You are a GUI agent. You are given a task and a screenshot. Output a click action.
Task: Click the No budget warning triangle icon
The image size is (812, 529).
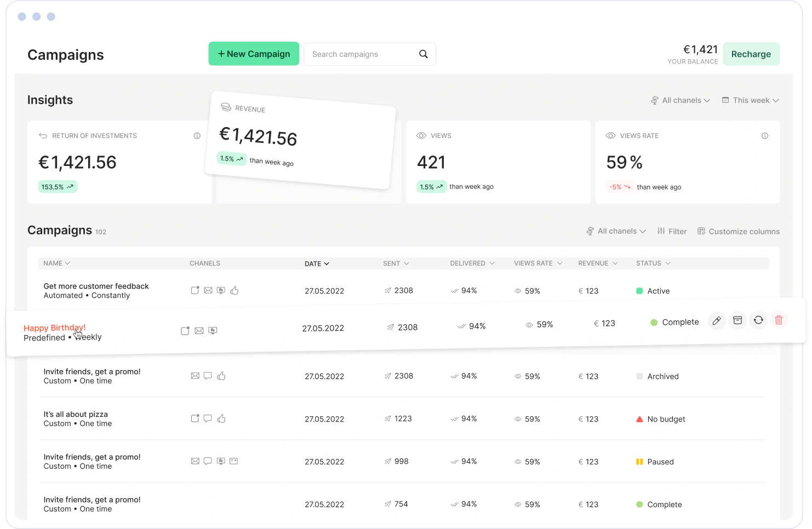click(x=639, y=419)
